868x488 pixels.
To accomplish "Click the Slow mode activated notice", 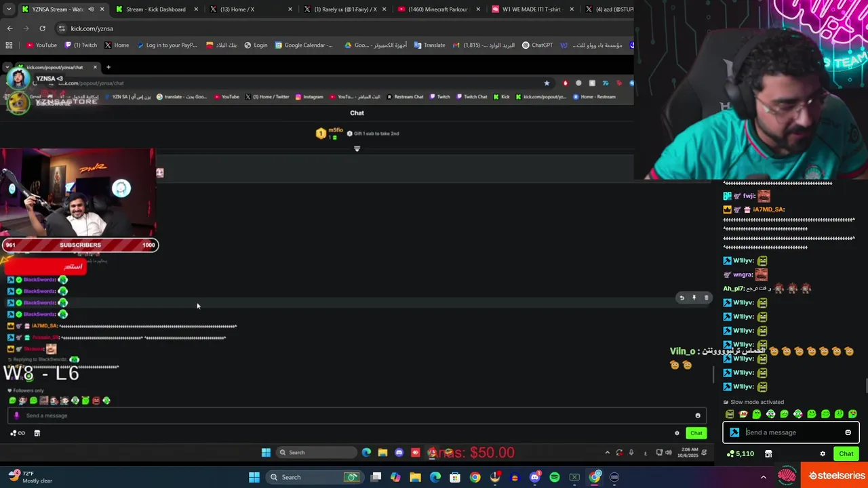I will 753,402.
